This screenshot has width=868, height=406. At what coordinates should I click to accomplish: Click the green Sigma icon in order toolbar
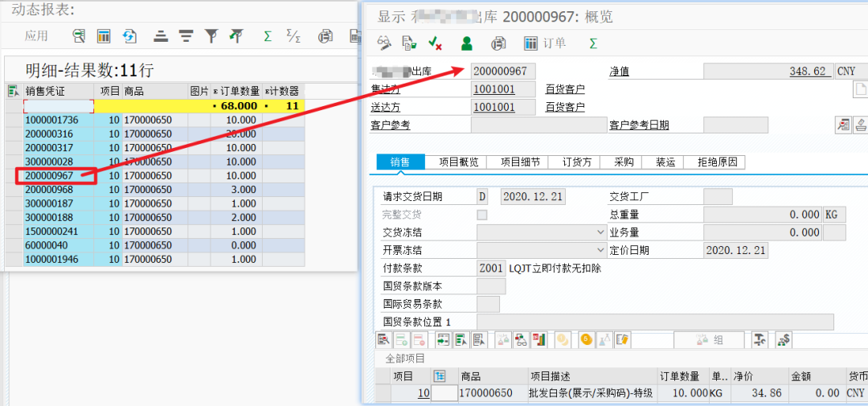(593, 43)
